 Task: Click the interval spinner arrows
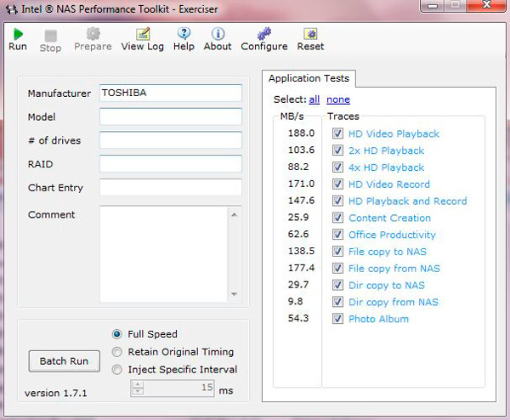click(x=136, y=388)
